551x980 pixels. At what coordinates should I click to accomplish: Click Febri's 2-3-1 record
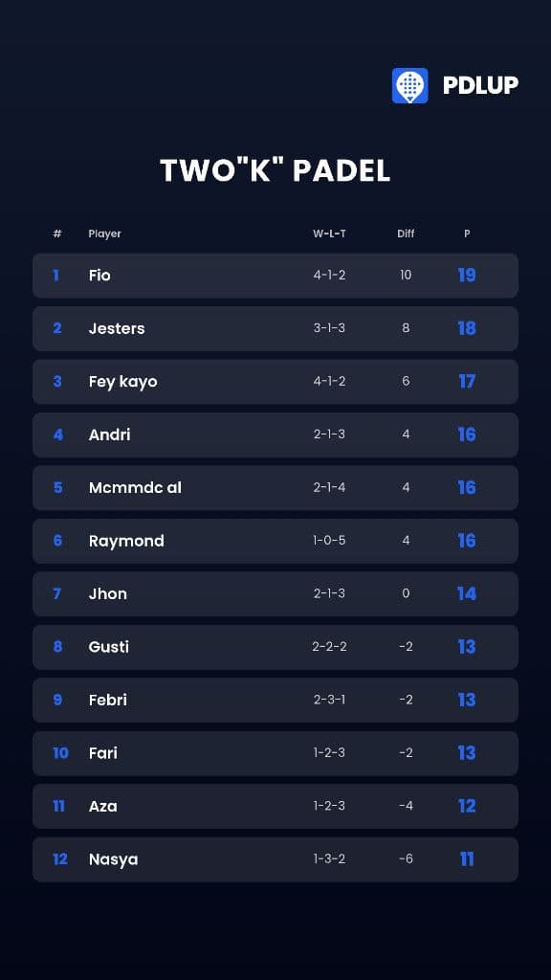click(329, 700)
